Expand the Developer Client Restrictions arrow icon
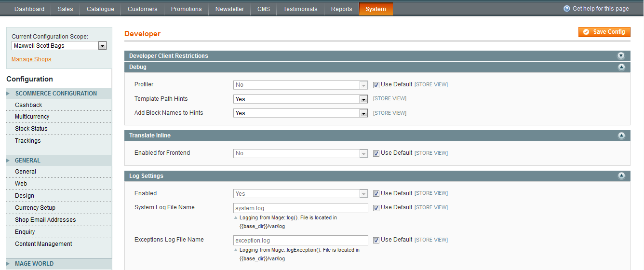This screenshot has width=644, height=270. 621,56
